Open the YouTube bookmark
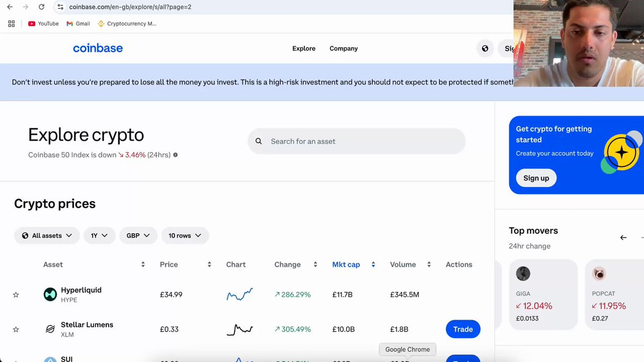Viewport: 644px width, 362px height. [x=43, y=24]
